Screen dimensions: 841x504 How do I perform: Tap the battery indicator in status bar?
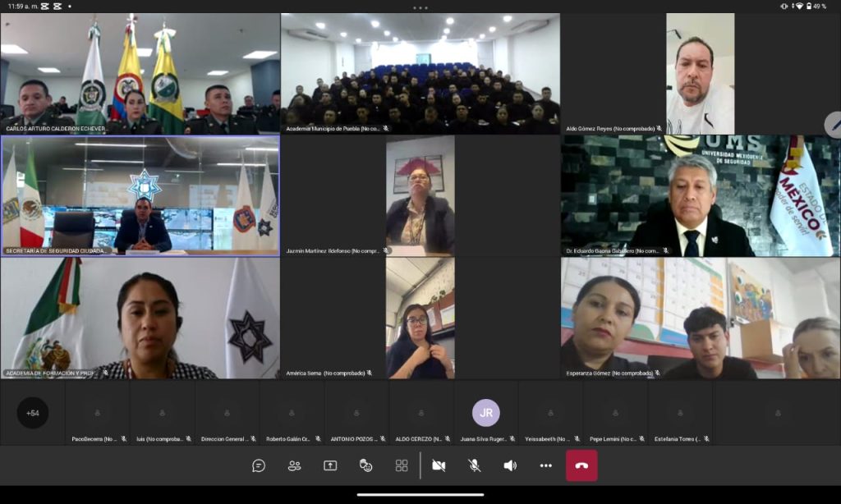[x=809, y=7]
